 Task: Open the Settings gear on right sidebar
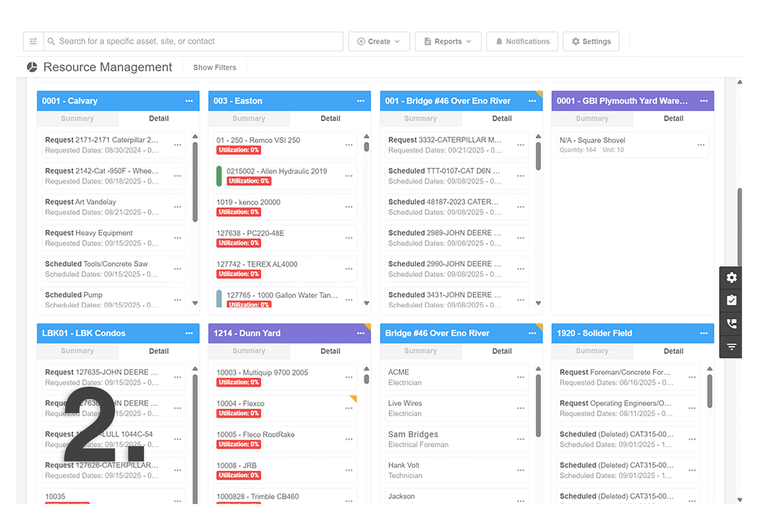click(x=731, y=278)
